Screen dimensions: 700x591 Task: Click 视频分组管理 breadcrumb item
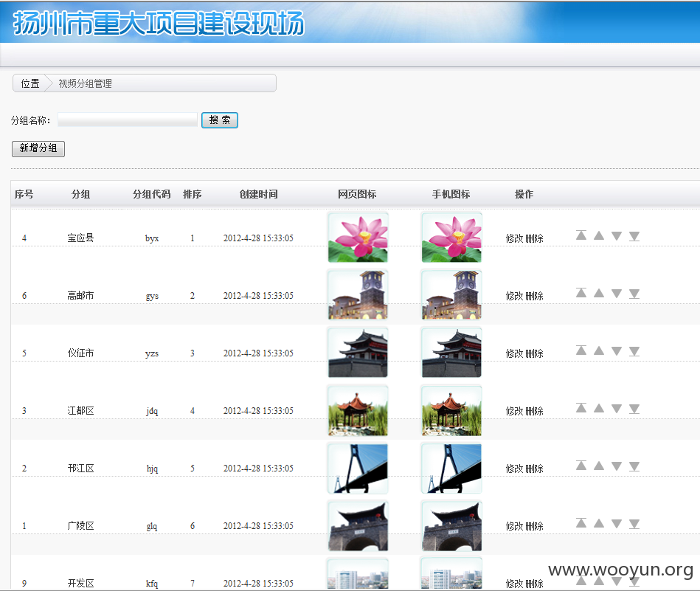coord(86,83)
